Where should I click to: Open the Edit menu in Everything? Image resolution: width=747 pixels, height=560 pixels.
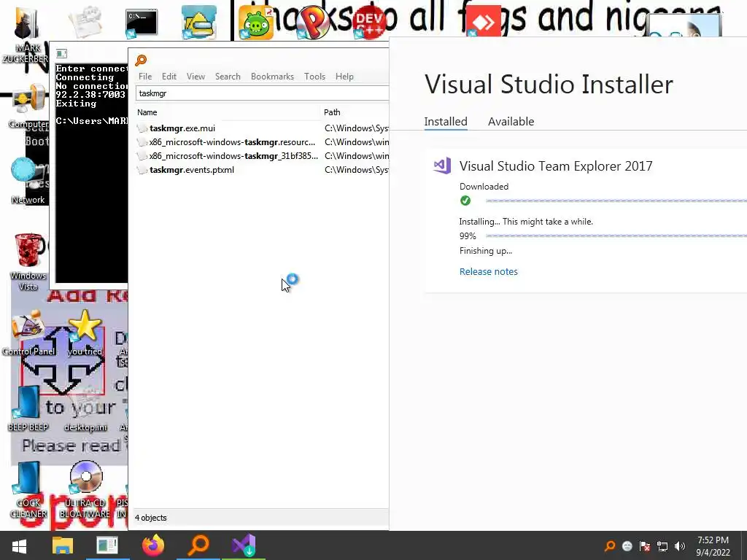(x=169, y=77)
